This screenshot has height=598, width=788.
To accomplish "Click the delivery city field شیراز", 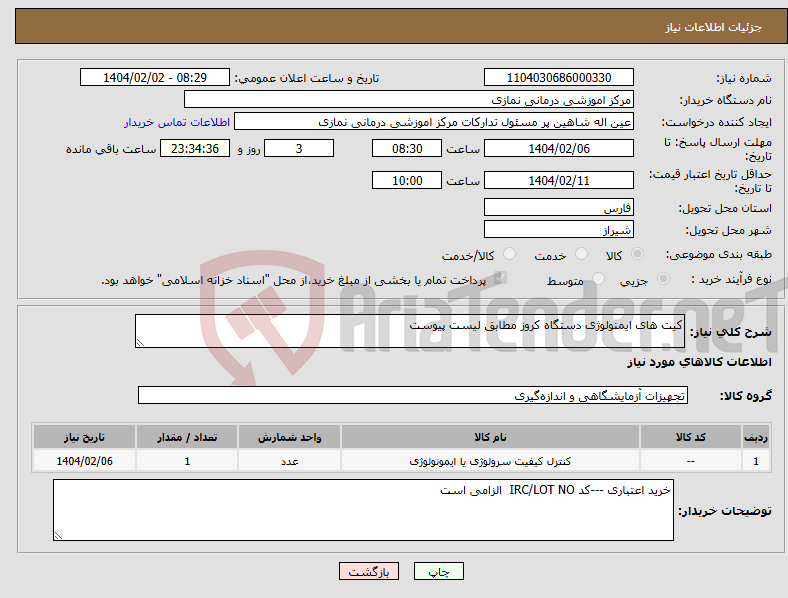I will (x=559, y=230).
